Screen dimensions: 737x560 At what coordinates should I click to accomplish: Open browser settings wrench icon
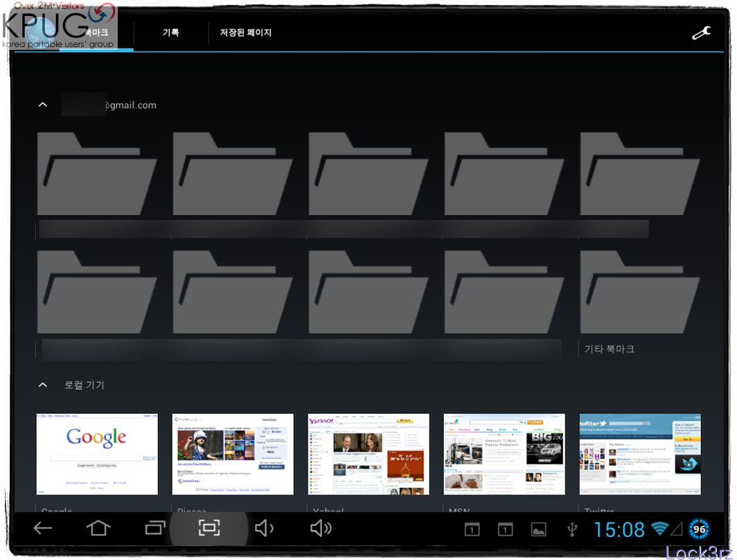point(701,33)
